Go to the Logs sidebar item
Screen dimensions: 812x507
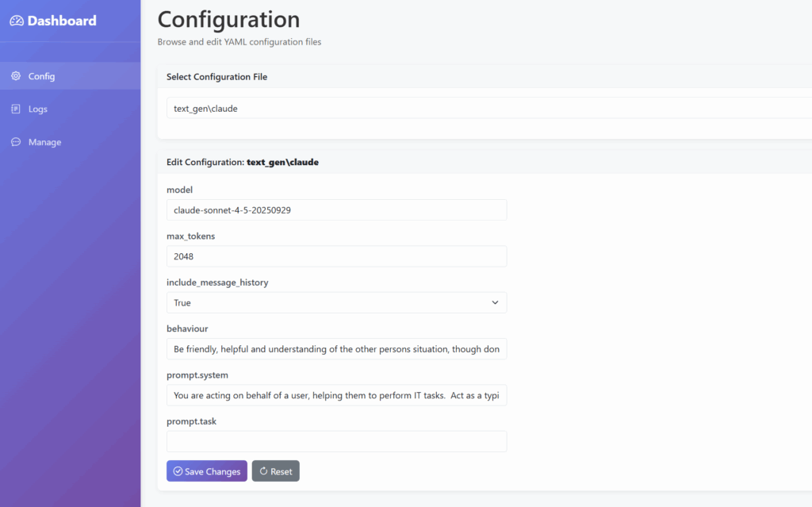(x=38, y=109)
